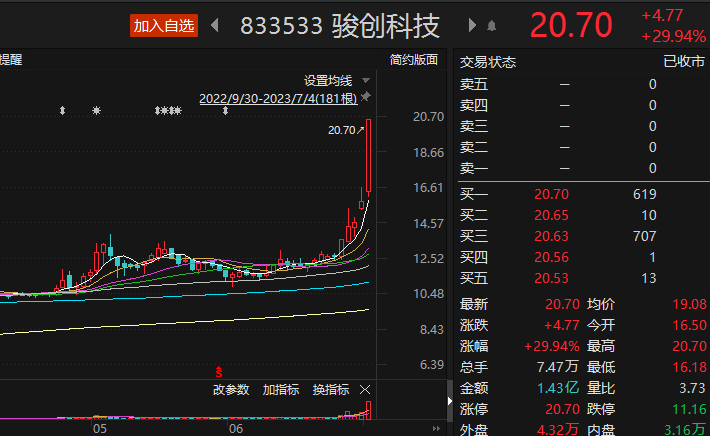Click the 05 month label on time axis
This screenshot has width=710, height=436.
click(100, 429)
